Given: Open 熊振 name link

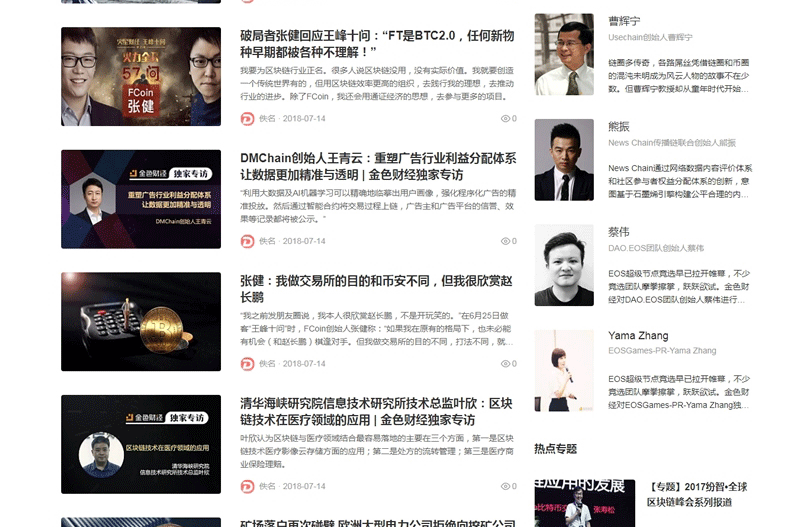Looking at the screenshot, I should tap(619, 127).
